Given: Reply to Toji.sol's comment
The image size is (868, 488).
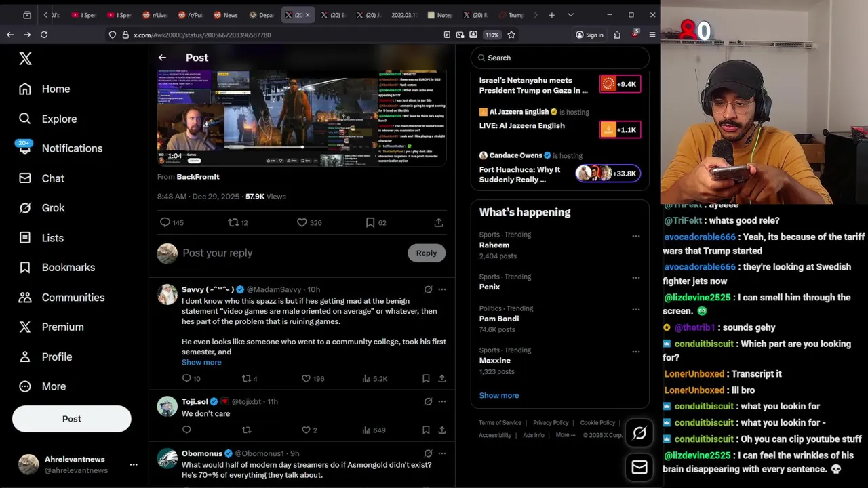Looking at the screenshot, I should [x=186, y=430].
